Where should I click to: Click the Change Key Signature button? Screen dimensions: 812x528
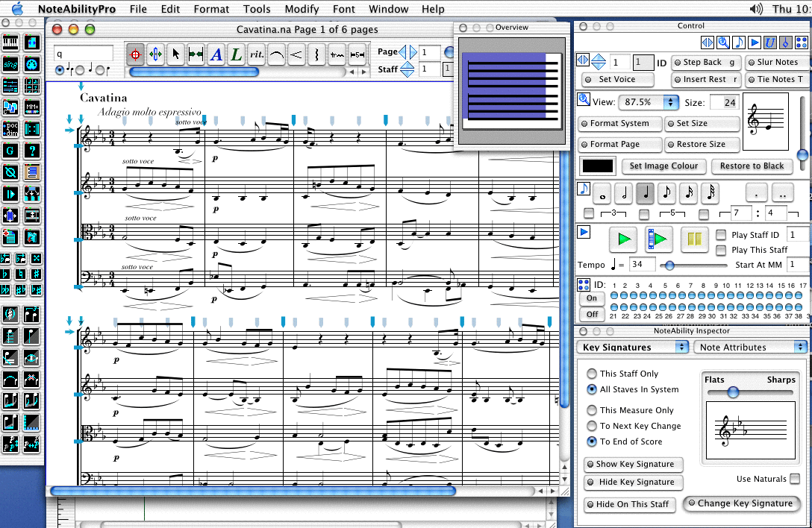[742, 503]
